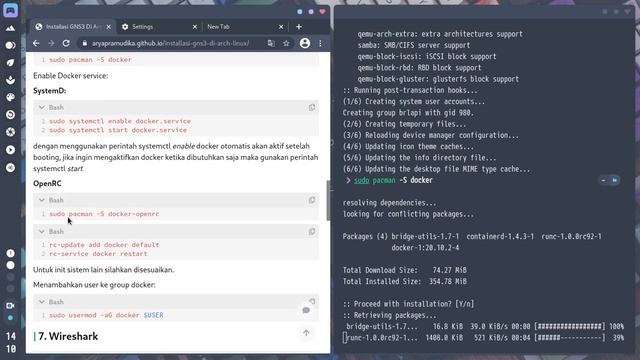Click the video camera recording icon
The height and width of the screenshot is (360, 640).
pos(10,305)
